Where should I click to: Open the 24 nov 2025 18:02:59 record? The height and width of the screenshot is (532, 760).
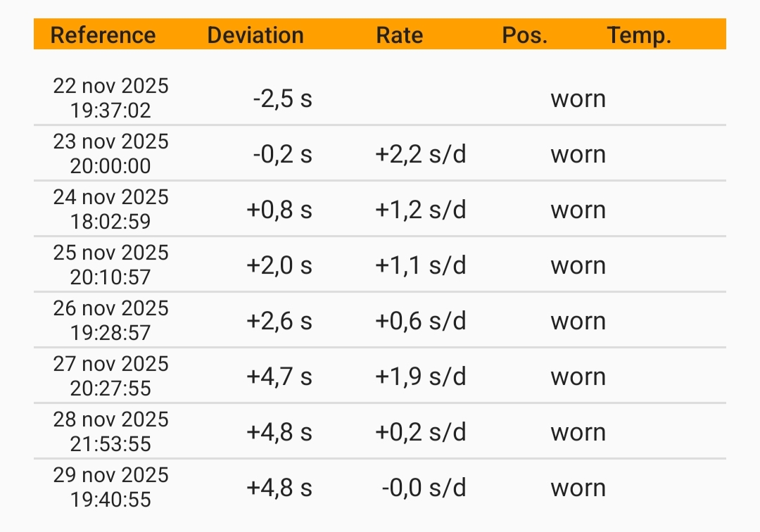point(111,209)
